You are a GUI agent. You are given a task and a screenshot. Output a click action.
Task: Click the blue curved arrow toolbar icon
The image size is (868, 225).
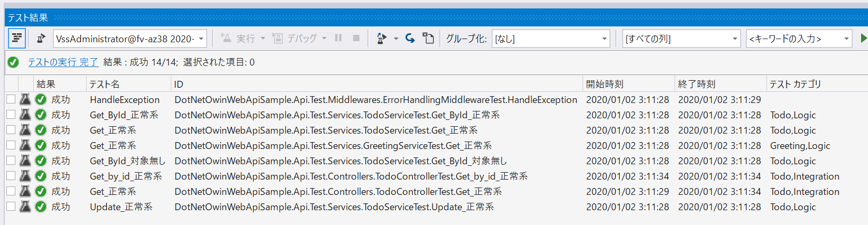pos(410,39)
